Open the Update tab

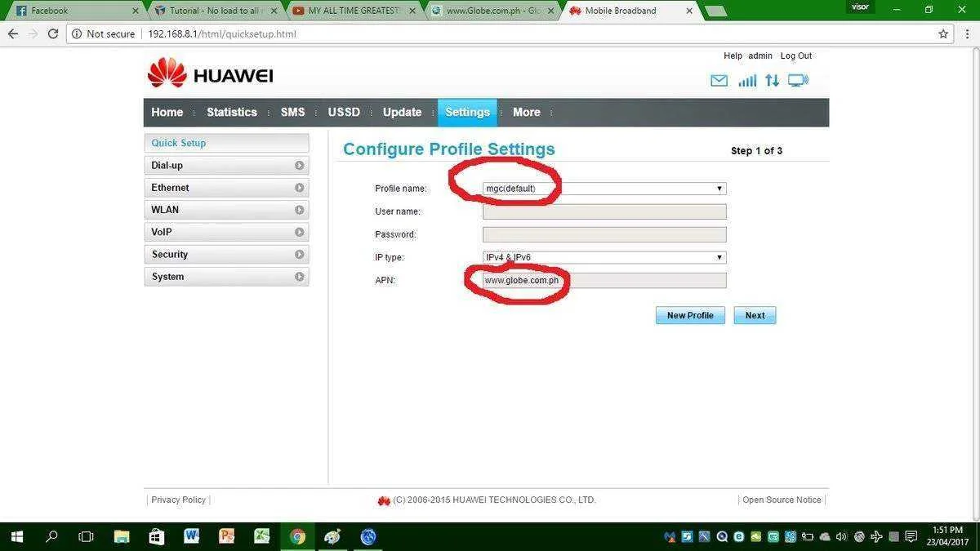[402, 113]
